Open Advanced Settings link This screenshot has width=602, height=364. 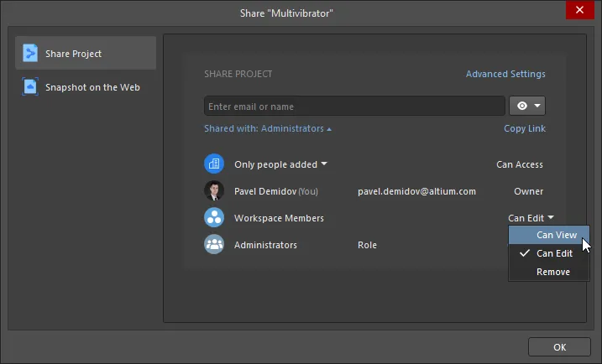tap(505, 74)
